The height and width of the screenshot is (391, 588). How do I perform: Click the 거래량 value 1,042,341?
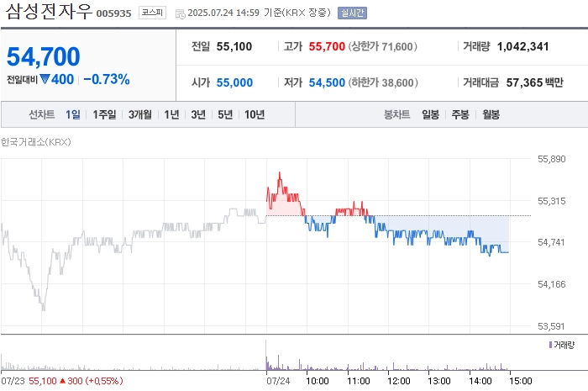tap(522, 46)
